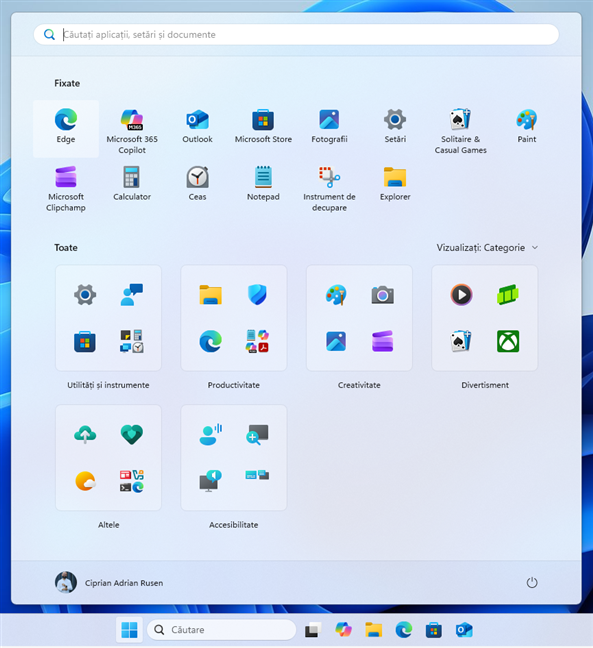Click the Altele category label
593x648 pixels.
click(x=108, y=525)
